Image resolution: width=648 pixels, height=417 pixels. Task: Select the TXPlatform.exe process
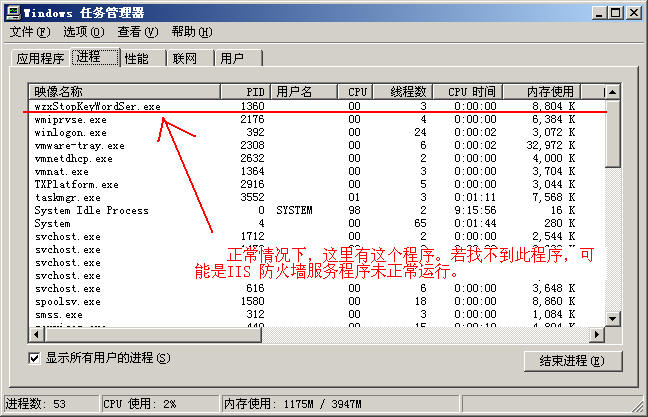coord(317,184)
